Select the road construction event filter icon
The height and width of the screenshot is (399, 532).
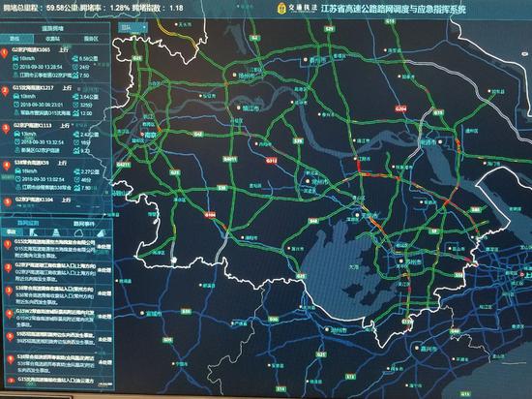click(33, 232)
